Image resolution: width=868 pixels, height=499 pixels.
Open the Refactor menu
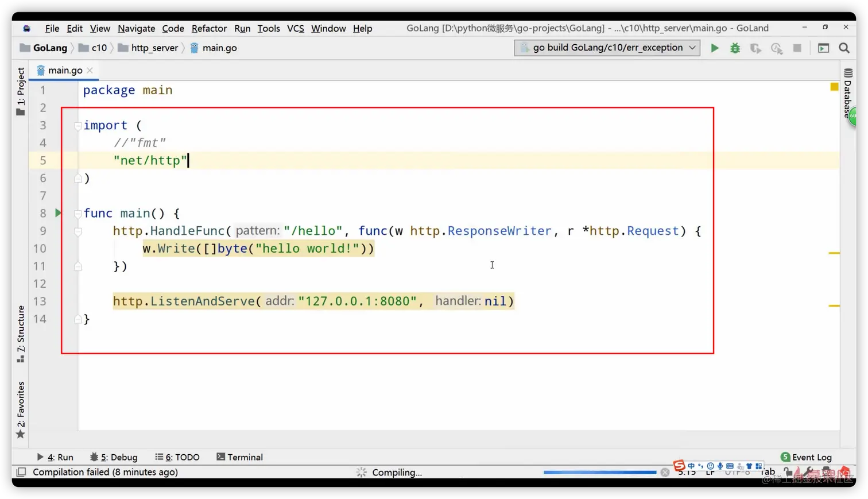click(209, 28)
